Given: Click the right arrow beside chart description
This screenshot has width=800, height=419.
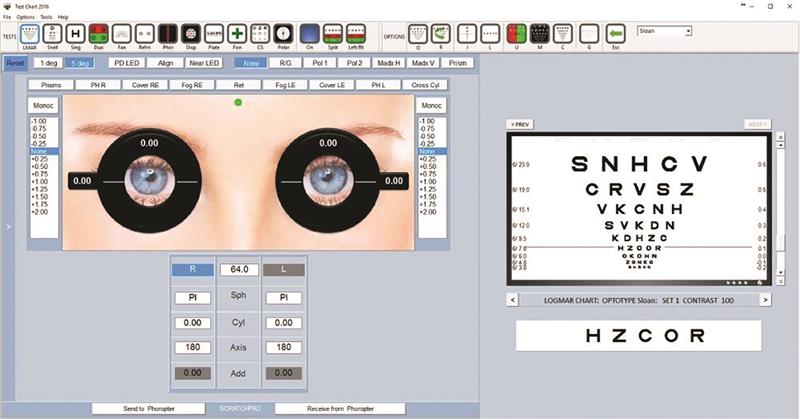Looking at the screenshot, I should [765, 300].
